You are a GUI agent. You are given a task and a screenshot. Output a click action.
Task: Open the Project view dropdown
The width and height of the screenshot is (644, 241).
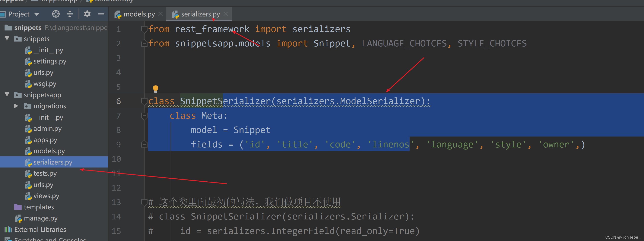(x=37, y=15)
